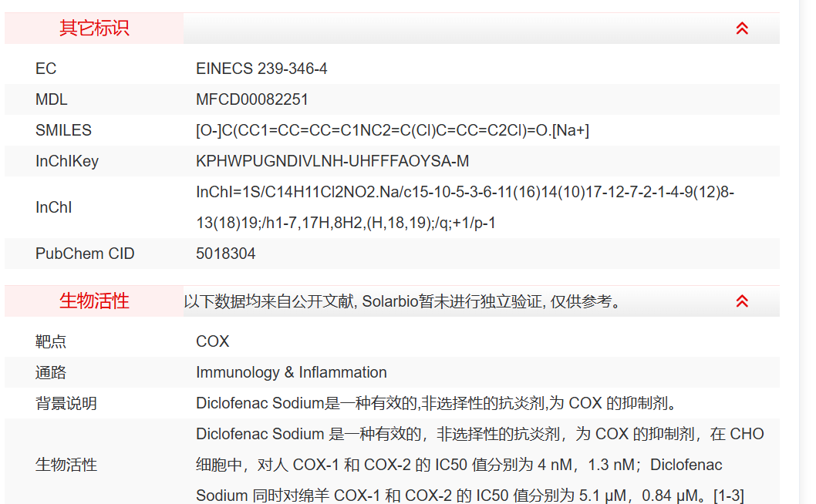This screenshot has height=504, width=816.
Task: Click the PubChem CID row label
Action: [x=85, y=254]
